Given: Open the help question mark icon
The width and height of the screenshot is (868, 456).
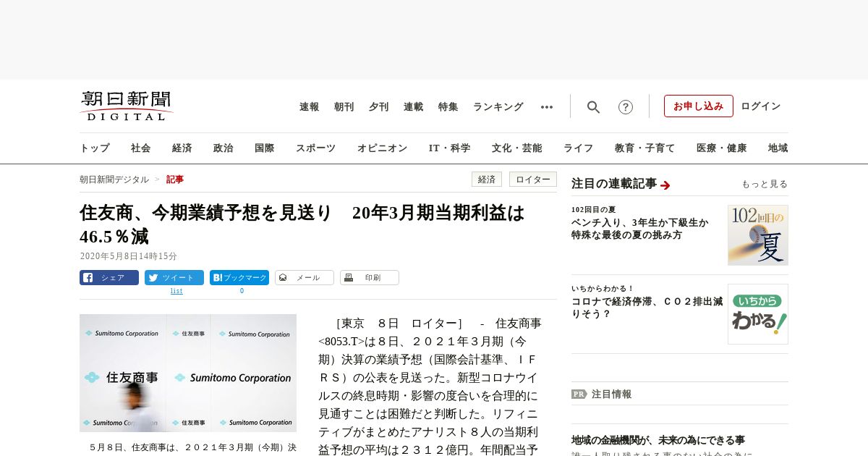Looking at the screenshot, I should pyautogui.click(x=626, y=107).
